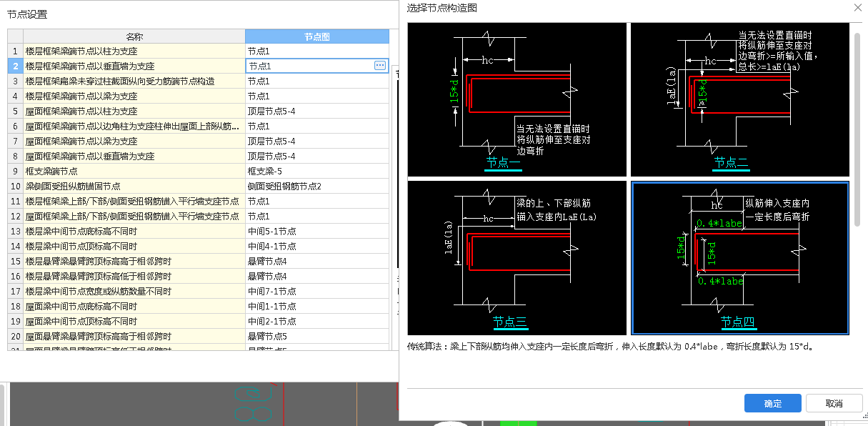This screenshot has width=868, height=426.
Task: Select row 楼层梁中间节点底标高不同时
Action: pos(134,232)
